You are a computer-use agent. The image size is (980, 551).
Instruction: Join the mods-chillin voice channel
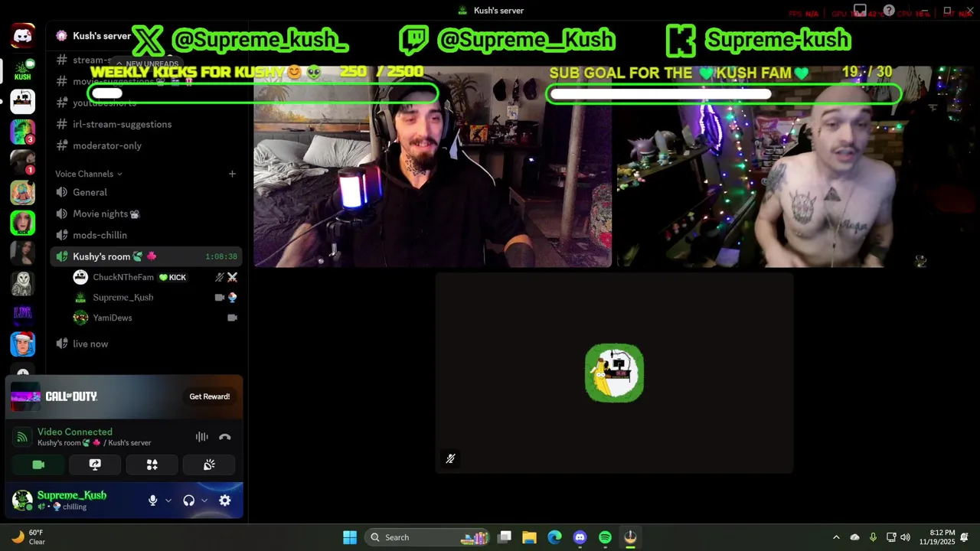tap(146, 235)
